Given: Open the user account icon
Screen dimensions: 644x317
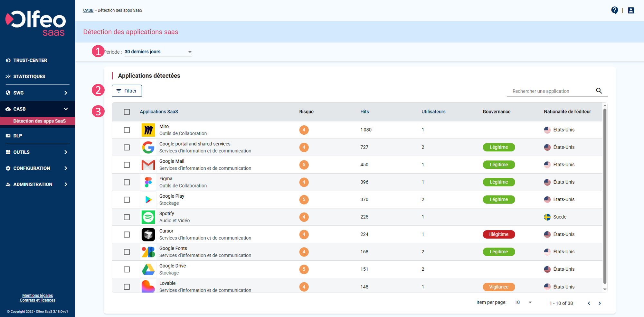Looking at the screenshot, I should point(630,10).
